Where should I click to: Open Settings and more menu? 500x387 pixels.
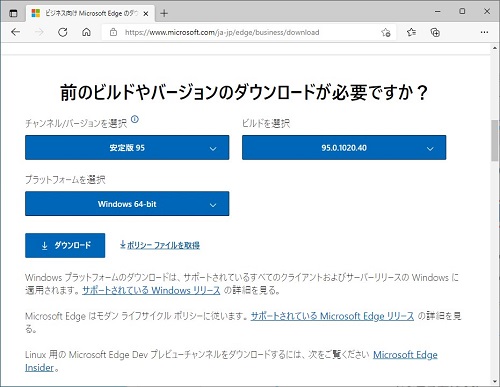click(484, 32)
